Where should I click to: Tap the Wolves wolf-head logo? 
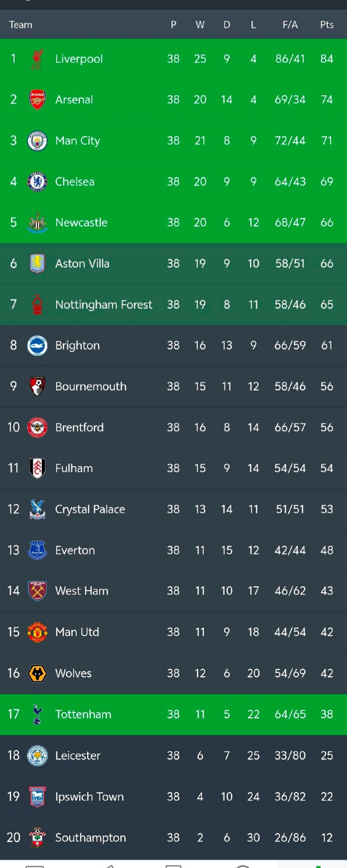[x=37, y=673]
